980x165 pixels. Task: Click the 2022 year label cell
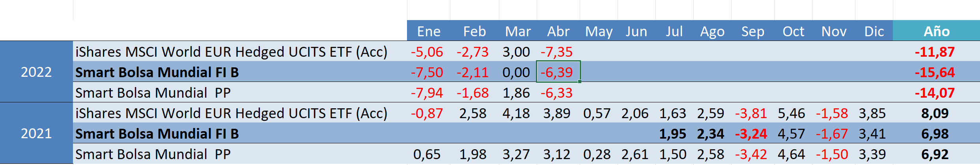(36, 72)
